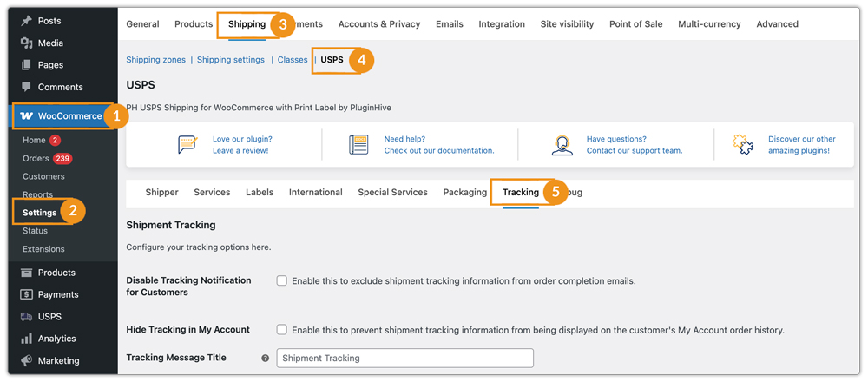Click the Tracking Message Title input field
Image resolution: width=868 pixels, height=382 pixels.
(x=405, y=359)
